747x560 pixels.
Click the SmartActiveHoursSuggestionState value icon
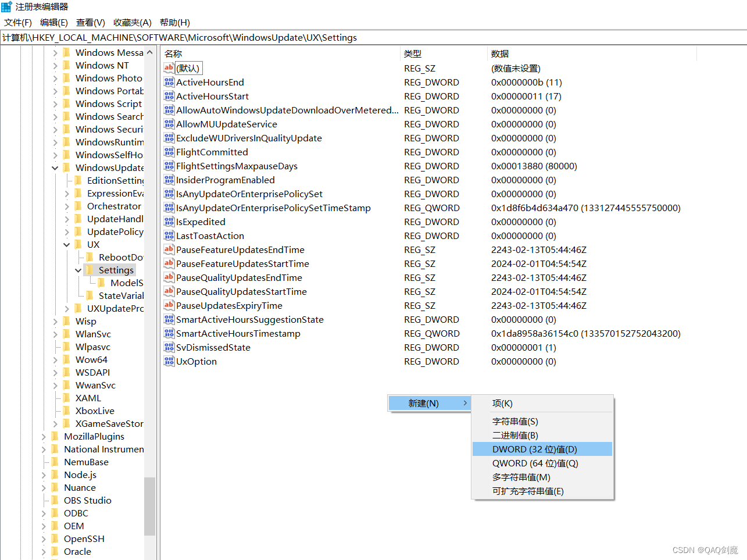169,319
